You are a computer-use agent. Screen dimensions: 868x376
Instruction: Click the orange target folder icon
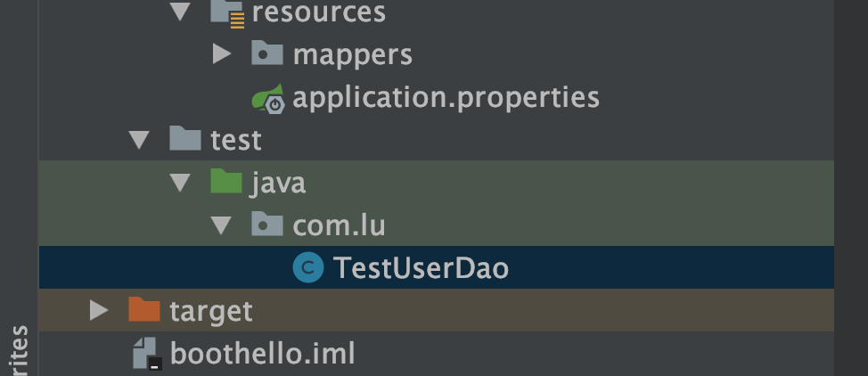pos(143,310)
